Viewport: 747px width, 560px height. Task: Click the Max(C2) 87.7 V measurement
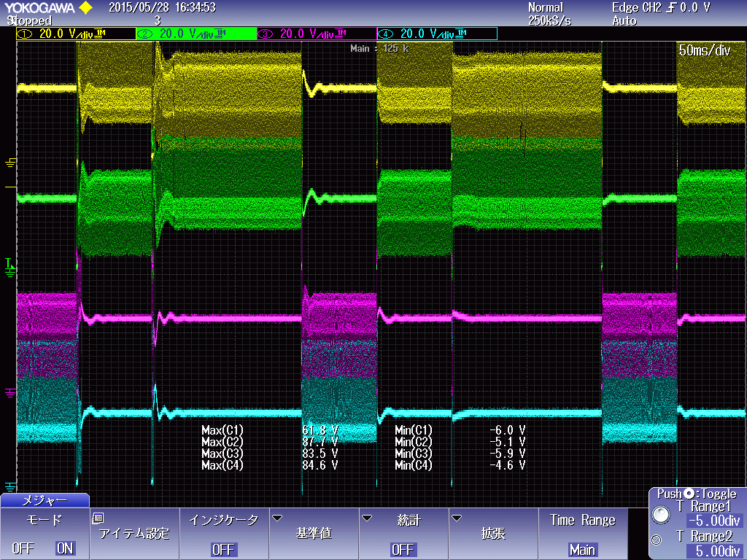coord(270,442)
